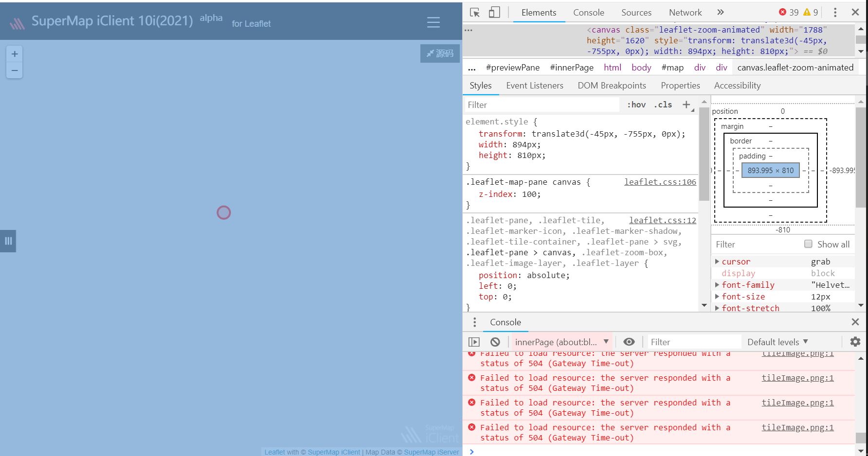Click the circle marker on the map
Image resolution: width=868 pixels, height=456 pixels.
coord(224,212)
